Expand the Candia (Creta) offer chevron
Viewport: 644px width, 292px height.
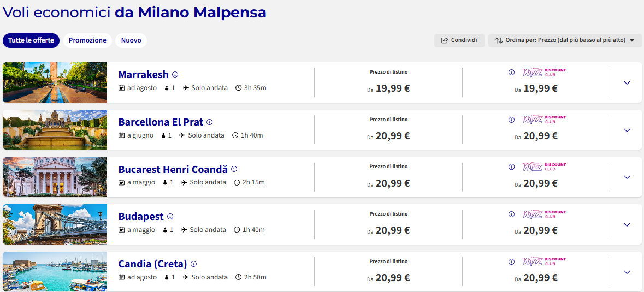click(627, 272)
